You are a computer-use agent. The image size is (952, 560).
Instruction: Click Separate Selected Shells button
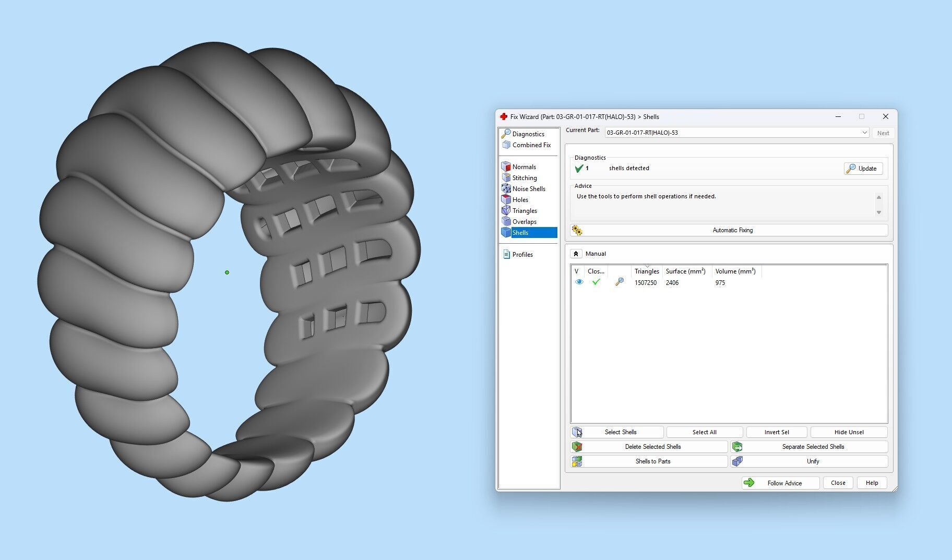coord(809,447)
